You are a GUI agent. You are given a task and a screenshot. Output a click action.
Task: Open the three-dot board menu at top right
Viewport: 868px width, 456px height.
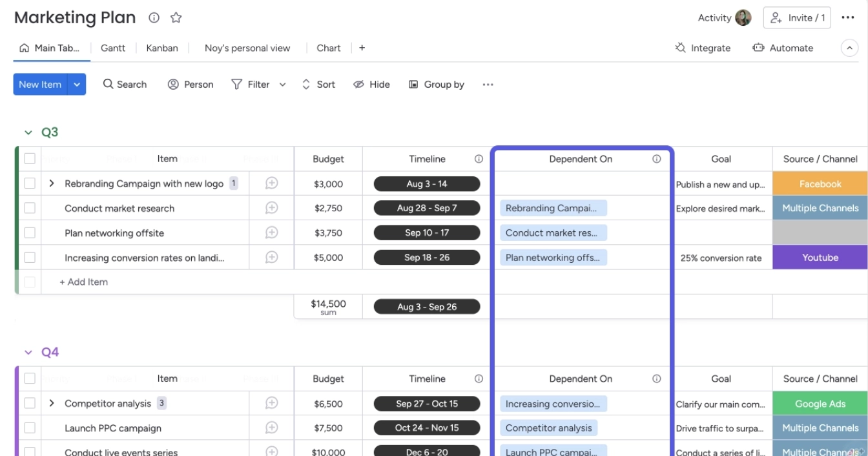coord(848,18)
